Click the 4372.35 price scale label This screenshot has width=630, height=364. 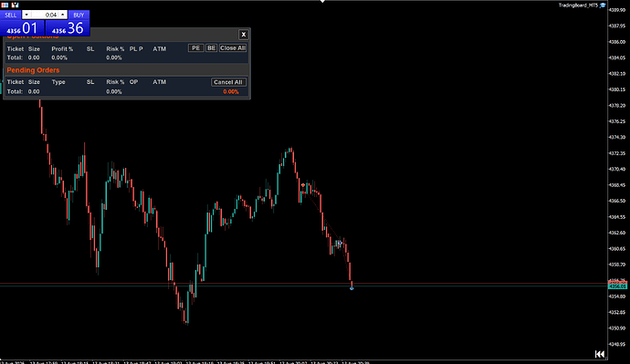click(617, 153)
